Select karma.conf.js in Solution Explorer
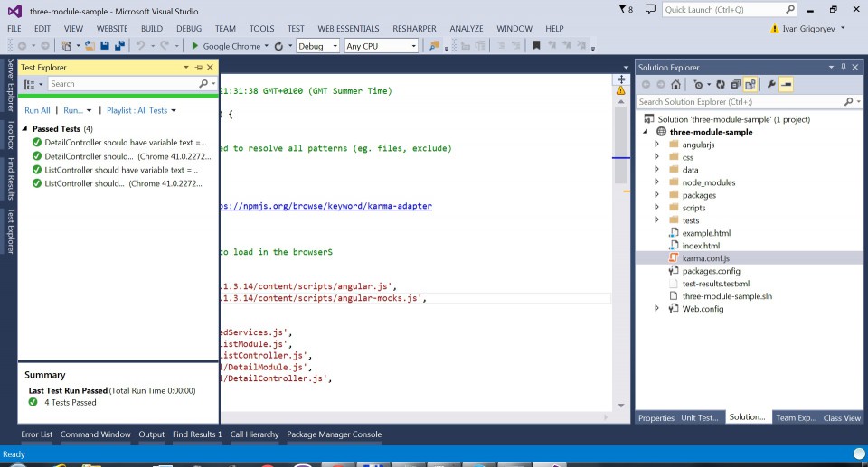Screen dimensions: 868x467 (x=706, y=257)
